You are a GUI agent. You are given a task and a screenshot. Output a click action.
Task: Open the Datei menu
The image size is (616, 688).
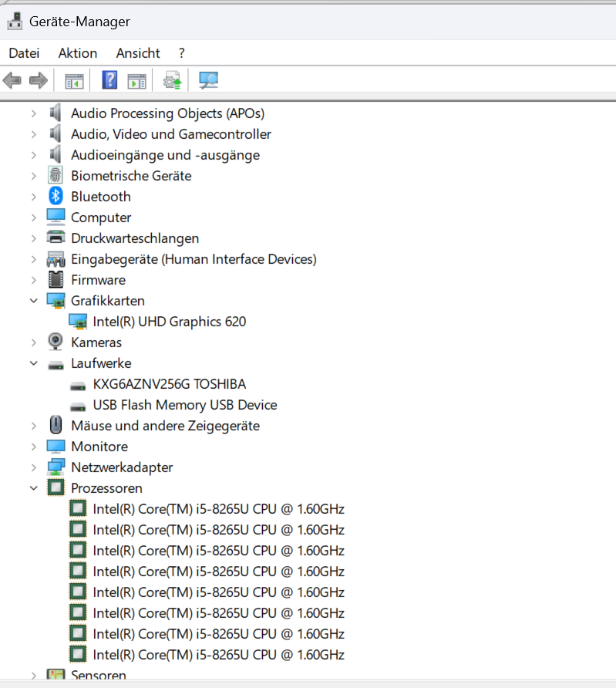pos(24,53)
